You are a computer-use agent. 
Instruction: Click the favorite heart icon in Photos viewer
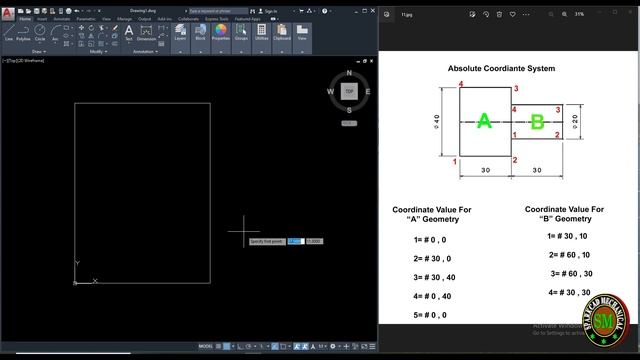[x=513, y=14]
